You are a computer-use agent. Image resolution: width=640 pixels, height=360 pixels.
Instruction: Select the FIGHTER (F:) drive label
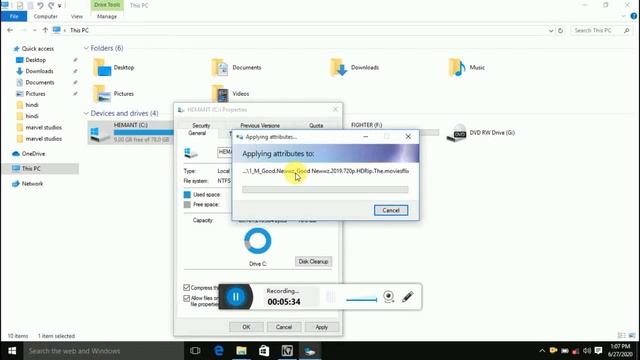[367, 125]
